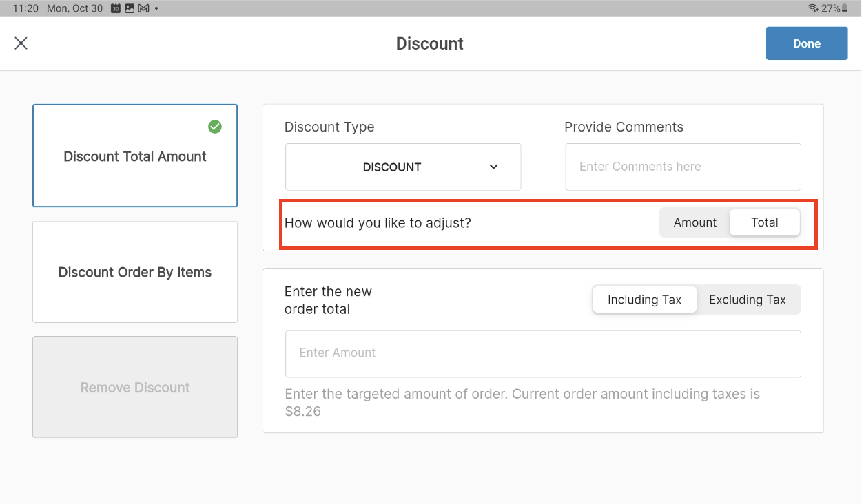Close the Discount screen with X icon
The image size is (864, 504).
tap(21, 43)
